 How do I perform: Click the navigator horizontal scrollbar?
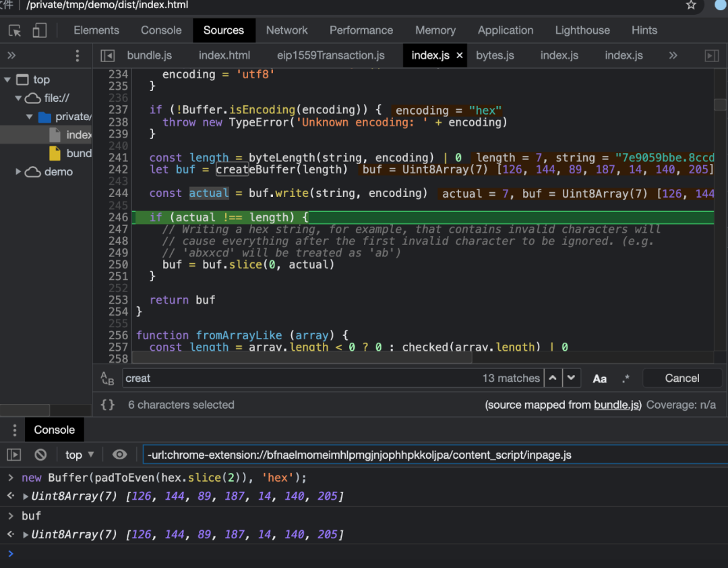pyautogui.click(x=25, y=410)
